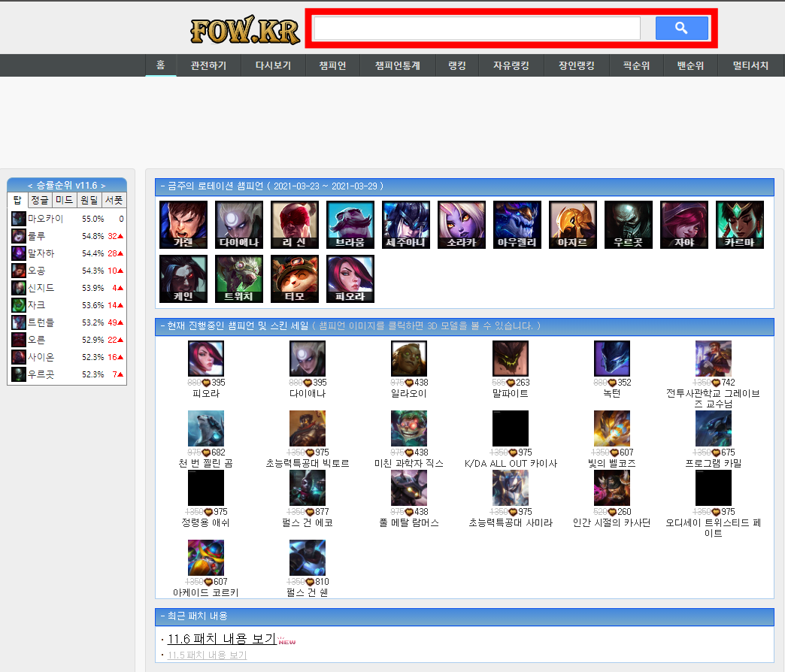Open 인간 시절의 카사딘 skin image
The height and width of the screenshot is (672, 785).
click(x=612, y=488)
